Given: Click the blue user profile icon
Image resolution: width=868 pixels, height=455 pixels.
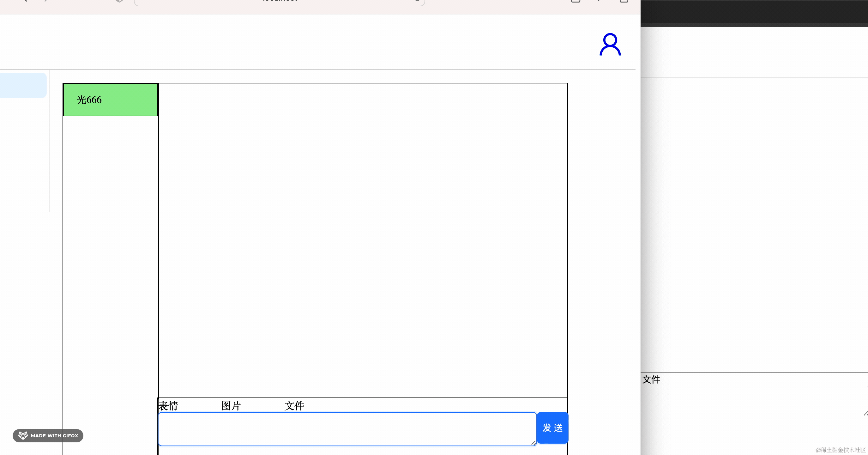Looking at the screenshot, I should coord(610,45).
